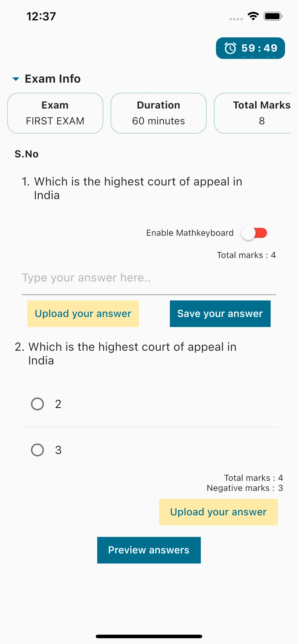298x644 pixels.
Task: Tap the 59:49 countdown timer badge
Action: (250, 48)
